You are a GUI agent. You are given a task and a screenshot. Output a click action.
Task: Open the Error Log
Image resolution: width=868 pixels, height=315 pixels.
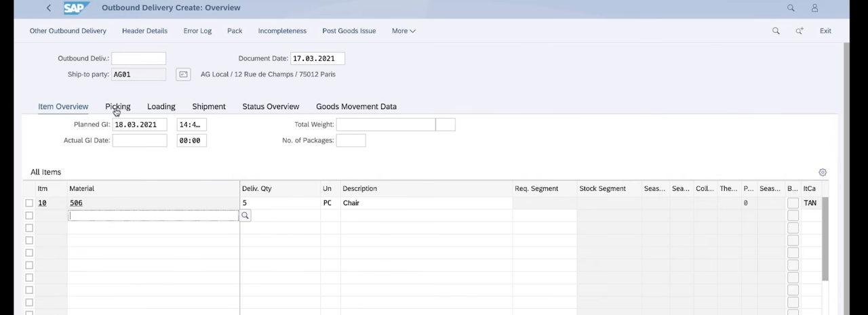point(197,31)
